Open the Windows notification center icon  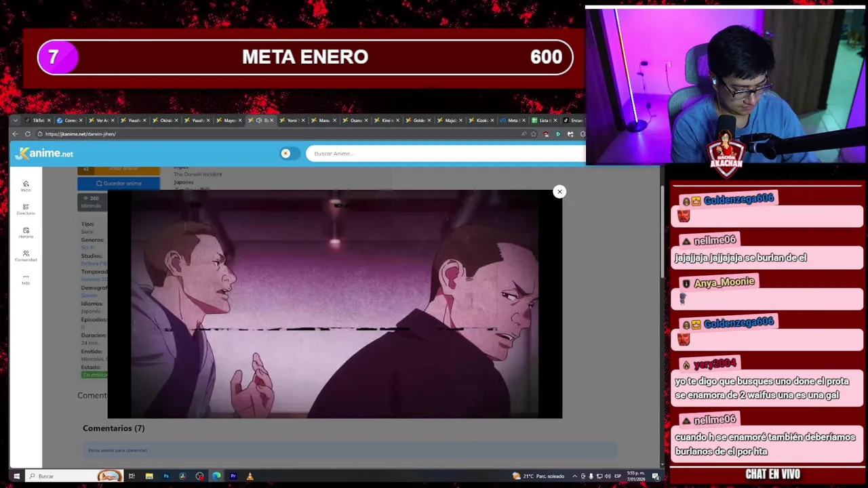tap(656, 476)
